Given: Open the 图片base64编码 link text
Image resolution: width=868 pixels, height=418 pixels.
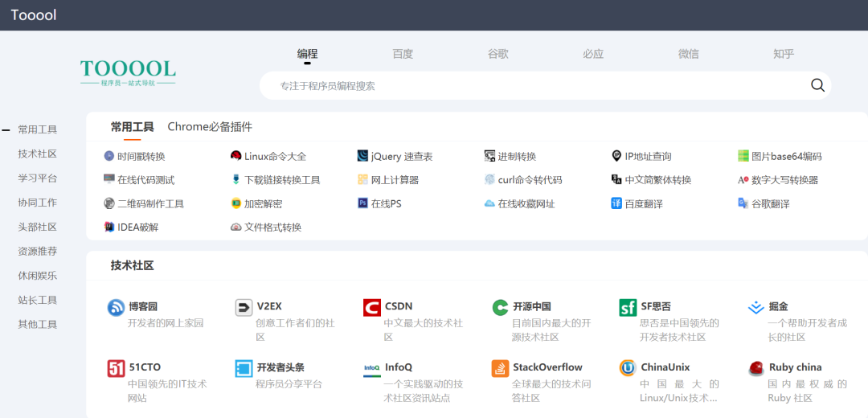Looking at the screenshot, I should (787, 156).
